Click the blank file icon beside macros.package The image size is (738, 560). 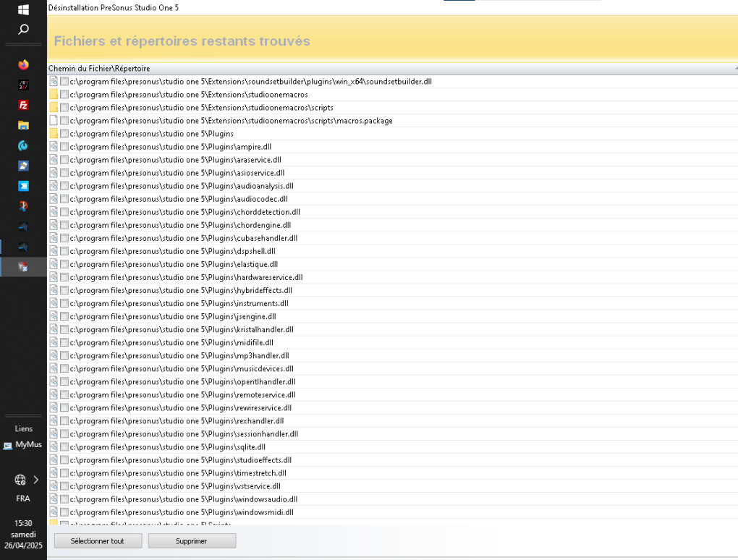(x=54, y=121)
